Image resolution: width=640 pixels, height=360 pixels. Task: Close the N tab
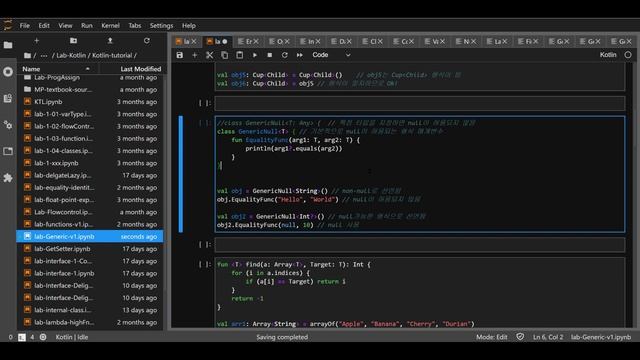tap(473, 41)
